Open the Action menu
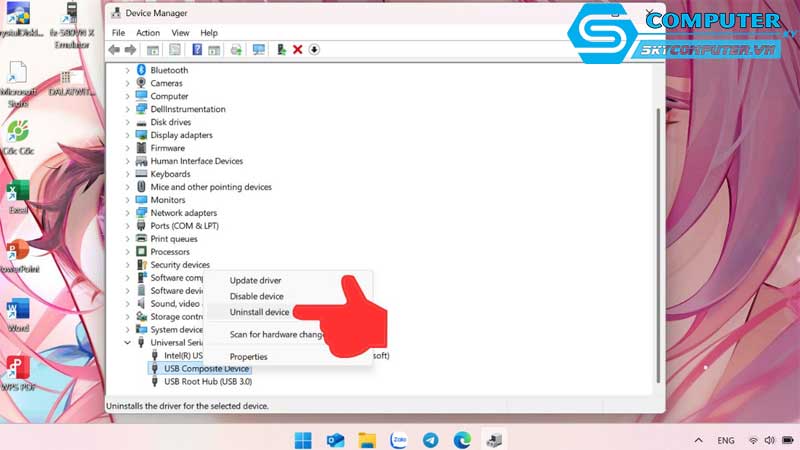 point(148,33)
